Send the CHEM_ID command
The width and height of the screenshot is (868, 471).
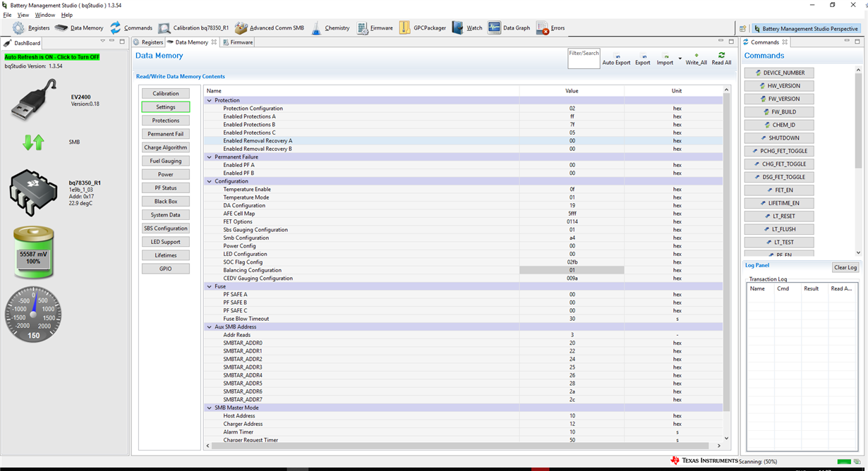point(779,125)
